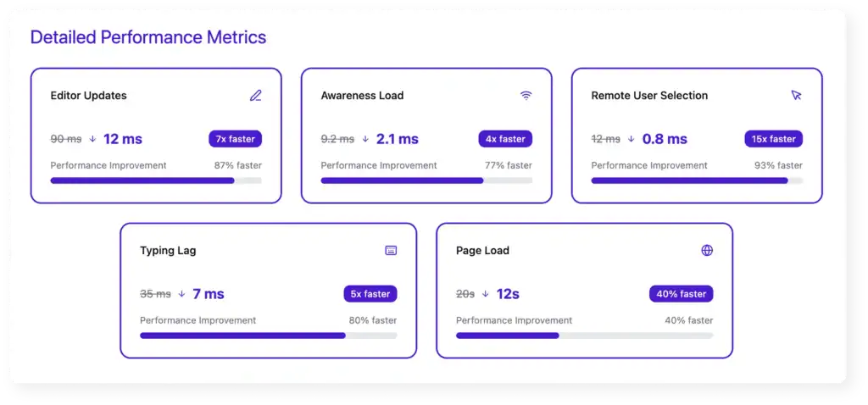Click the Typing Lag progress bar
Viewport: 868px width, 405px height.
pos(268,336)
